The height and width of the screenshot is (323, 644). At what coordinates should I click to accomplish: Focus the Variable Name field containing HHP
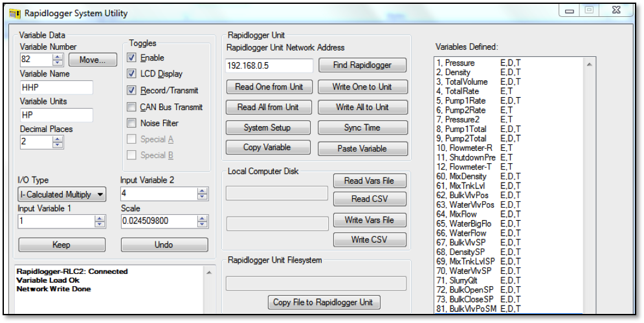[56, 87]
